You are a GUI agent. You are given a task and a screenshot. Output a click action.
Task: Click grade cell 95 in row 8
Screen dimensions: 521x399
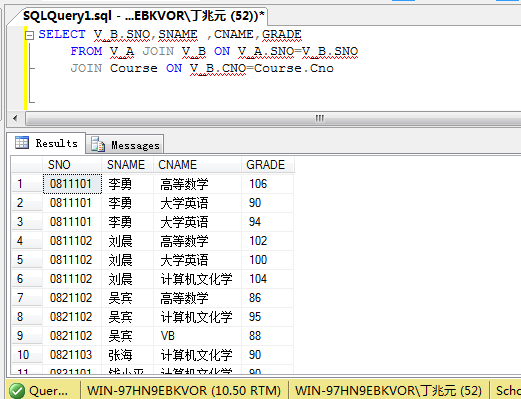pyautogui.click(x=267, y=317)
